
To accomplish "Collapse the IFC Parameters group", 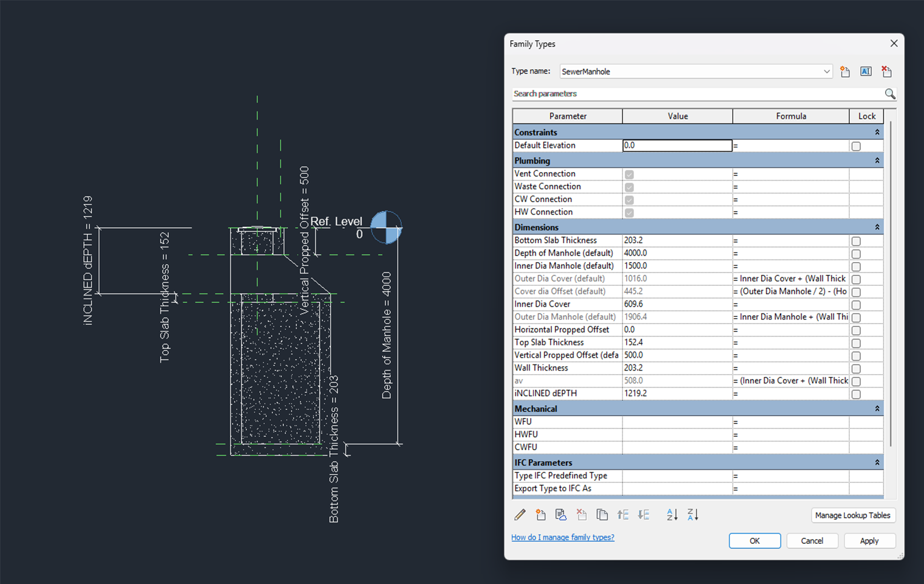I will click(877, 462).
